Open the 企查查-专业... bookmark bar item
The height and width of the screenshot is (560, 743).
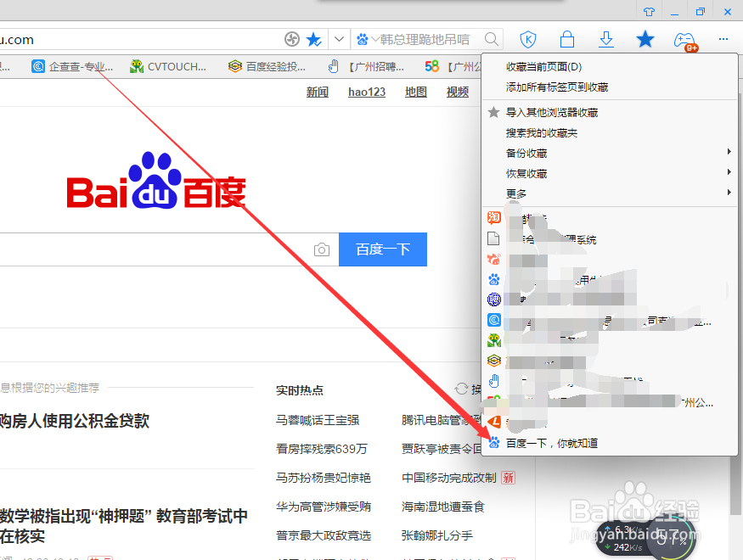(72, 67)
